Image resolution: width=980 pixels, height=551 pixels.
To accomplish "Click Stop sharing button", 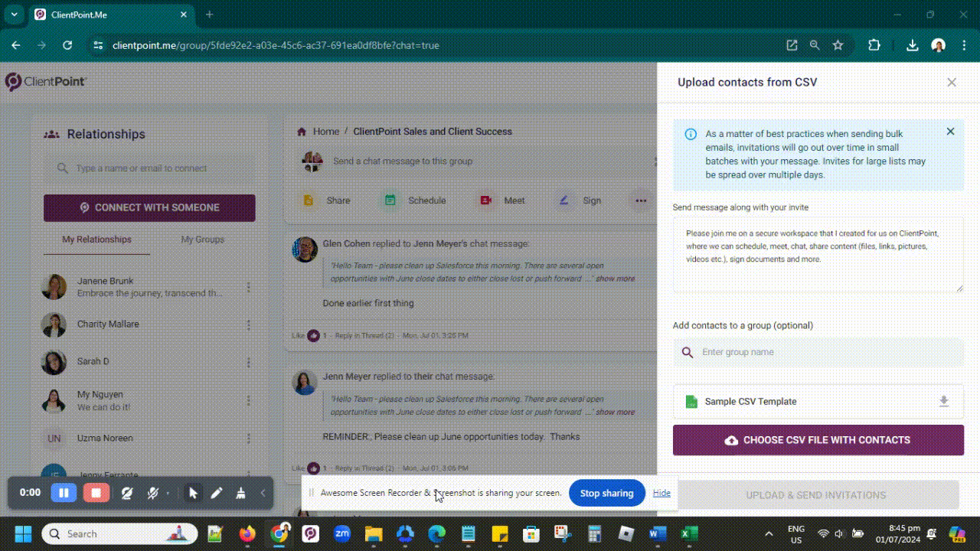I will (x=606, y=493).
